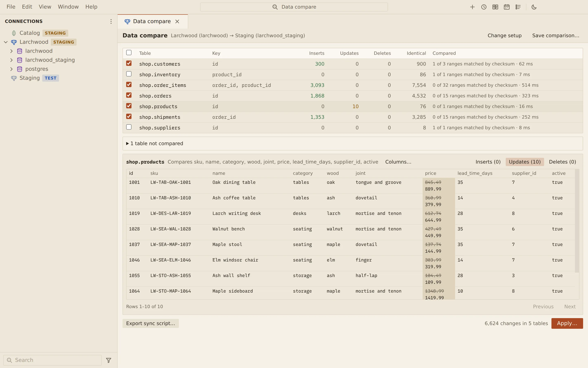The width and height of the screenshot is (588, 368).
Task: Open the history clock icon
Action: point(484,7)
